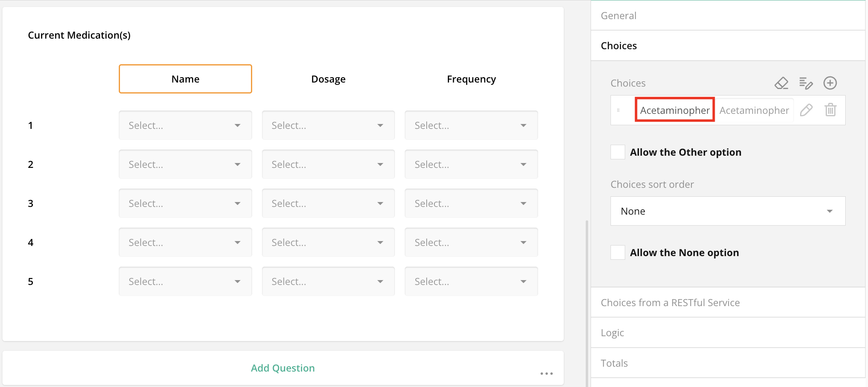
Task: Click drag handle of Acetaminophen choice
Action: (618, 110)
